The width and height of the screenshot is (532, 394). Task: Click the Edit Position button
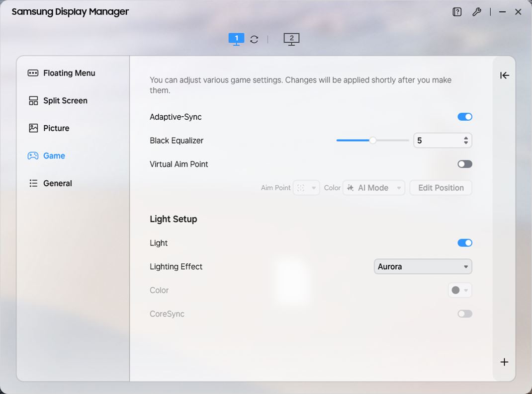point(441,187)
